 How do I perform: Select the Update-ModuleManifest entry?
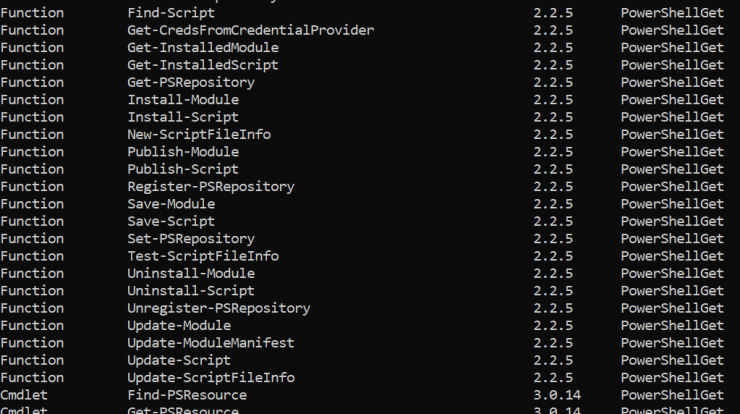click(211, 343)
